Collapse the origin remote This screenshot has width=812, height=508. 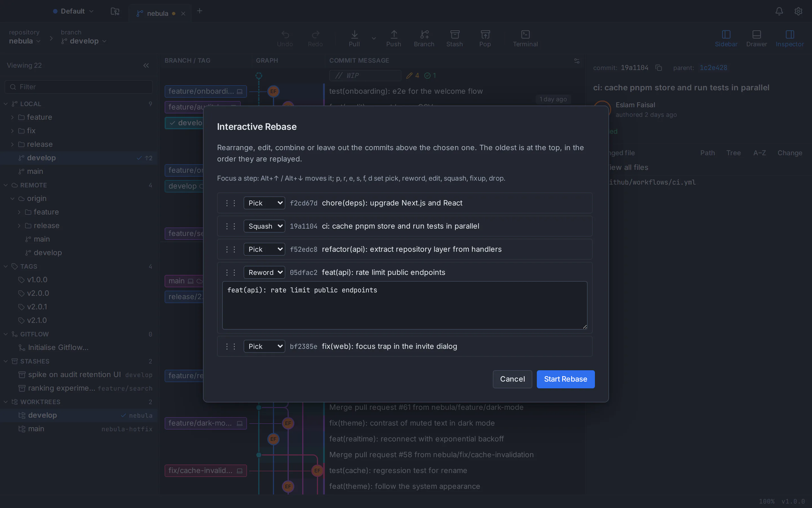pyautogui.click(x=12, y=199)
